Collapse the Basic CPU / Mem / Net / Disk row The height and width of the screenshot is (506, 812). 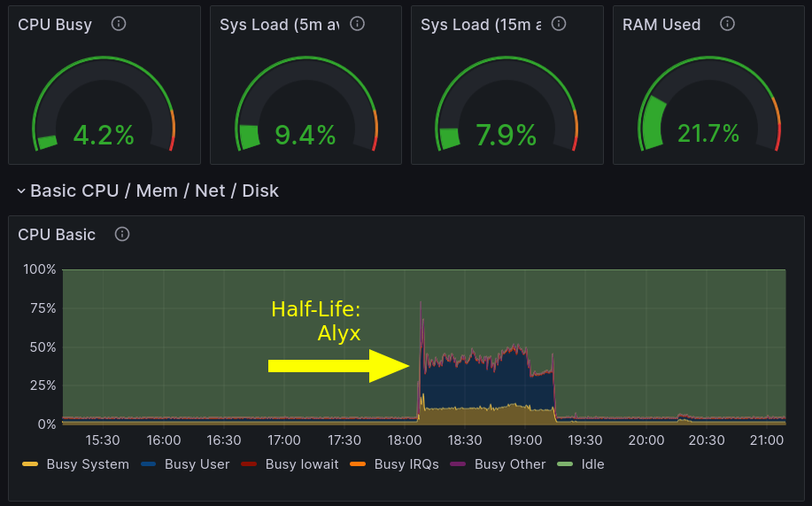(21, 191)
